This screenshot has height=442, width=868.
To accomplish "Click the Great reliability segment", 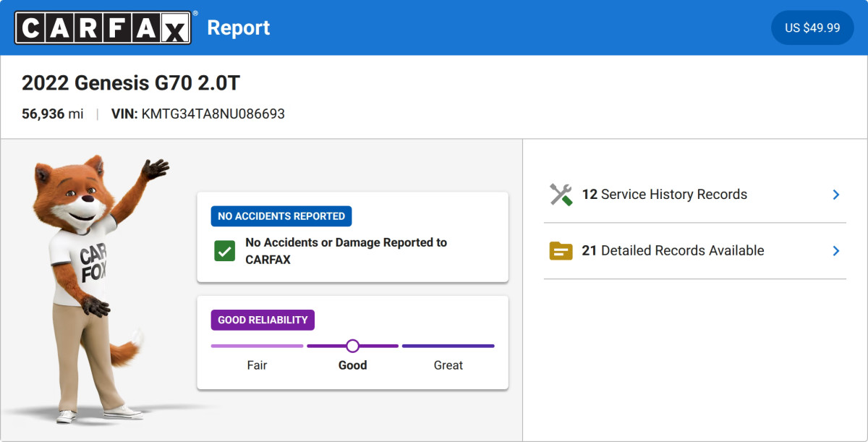I will [x=448, y=346].
